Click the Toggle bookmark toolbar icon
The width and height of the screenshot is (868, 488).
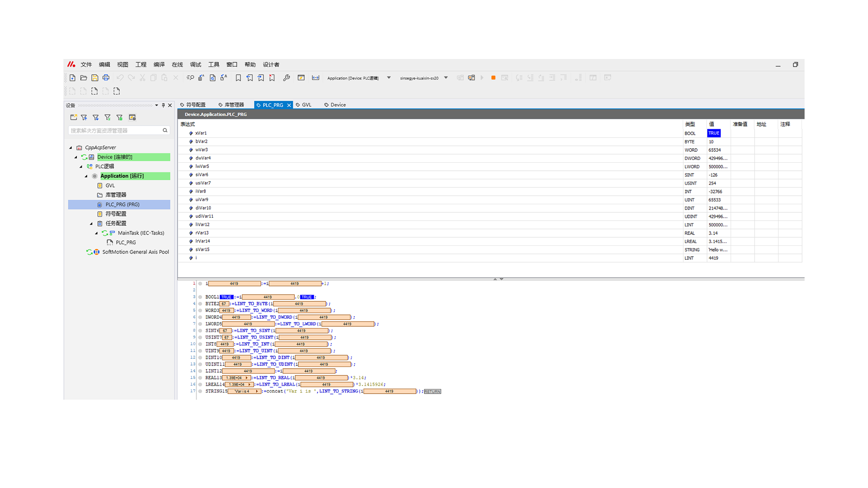point(238,78)
